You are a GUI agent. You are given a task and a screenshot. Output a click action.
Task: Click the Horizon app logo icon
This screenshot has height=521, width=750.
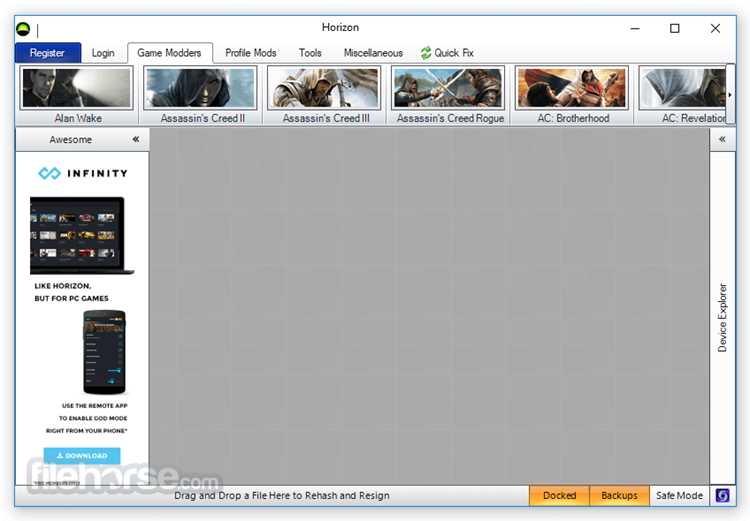[x=23, y=29]
